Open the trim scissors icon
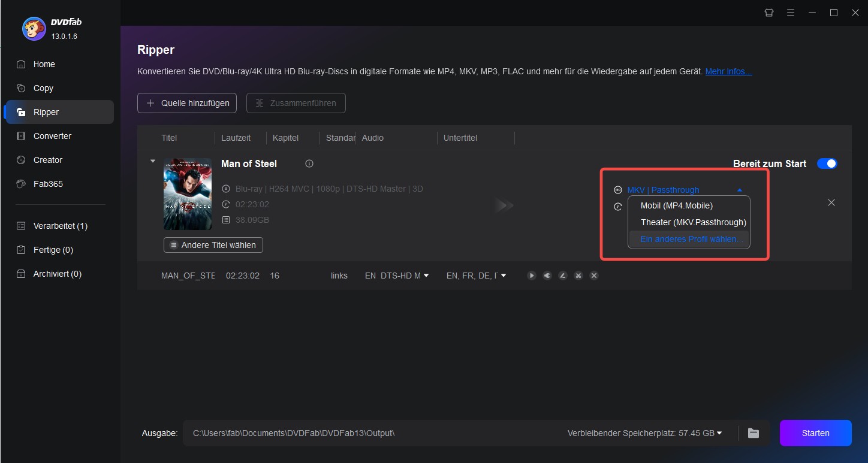The width and height of the screenshot is (868, 463). [x=578, y=276]
